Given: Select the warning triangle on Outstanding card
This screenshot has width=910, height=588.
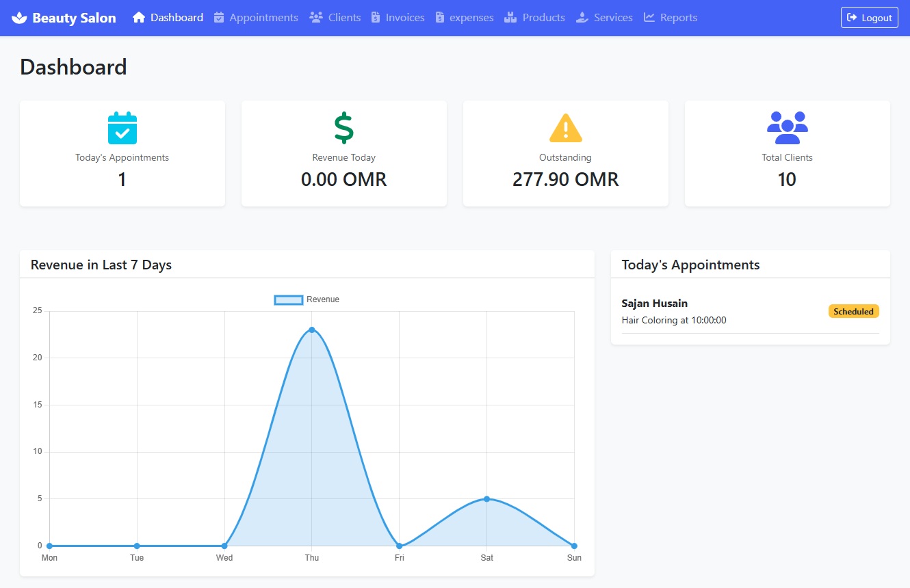Looking at the screenshot, I should (565, 126).
